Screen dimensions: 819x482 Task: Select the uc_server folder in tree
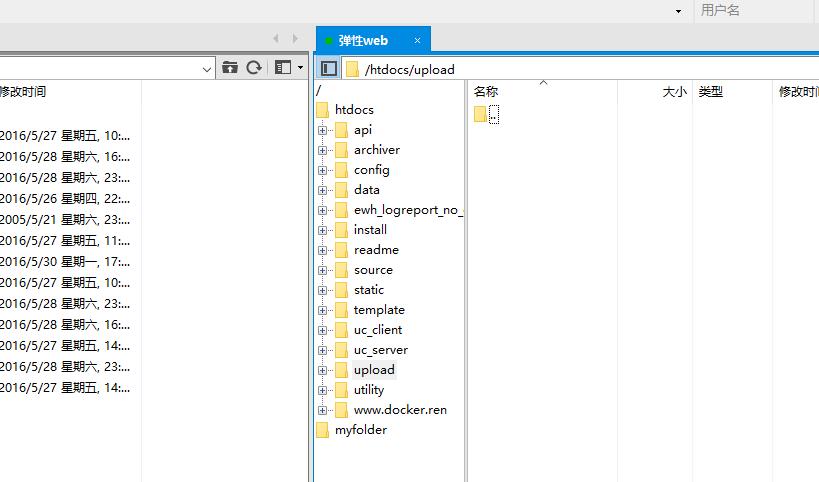(x=380, y=350)
